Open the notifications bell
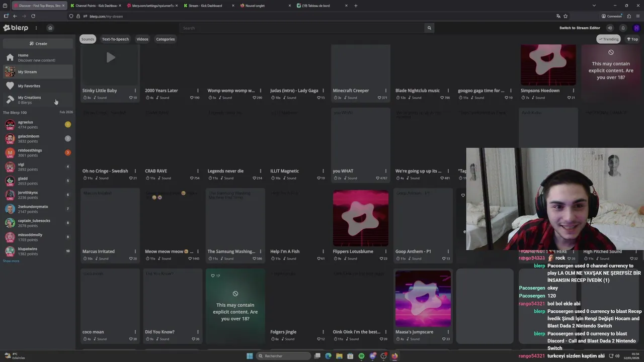The image size is (644, 362). point(623,28)
